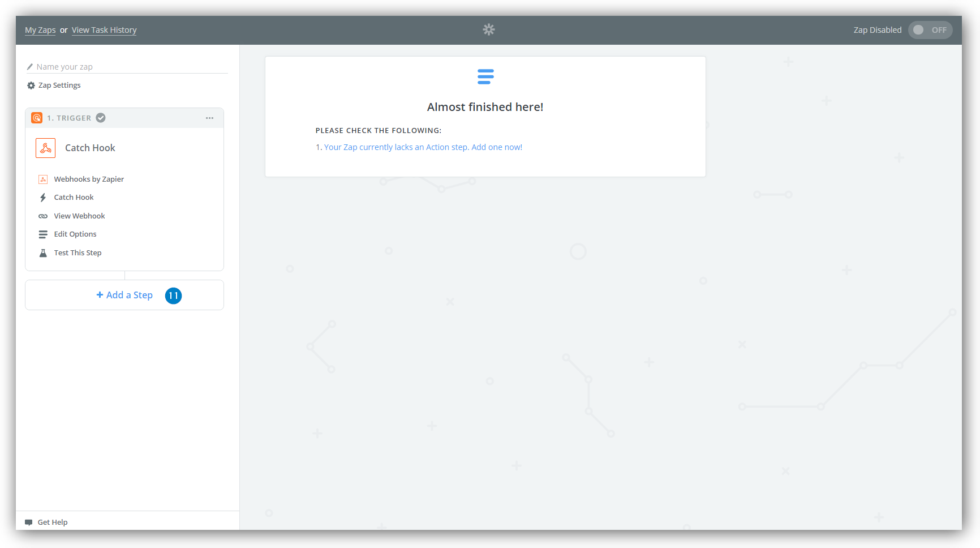This screenshot has height=548, width=980.
Task: Click the Zapier asterisk logo in header
Action: coord(489,29)
